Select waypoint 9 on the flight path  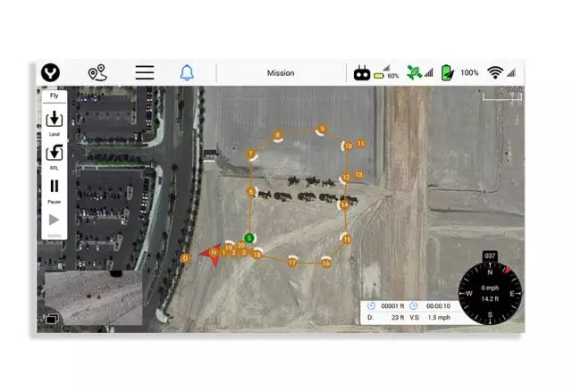point(321,129)
